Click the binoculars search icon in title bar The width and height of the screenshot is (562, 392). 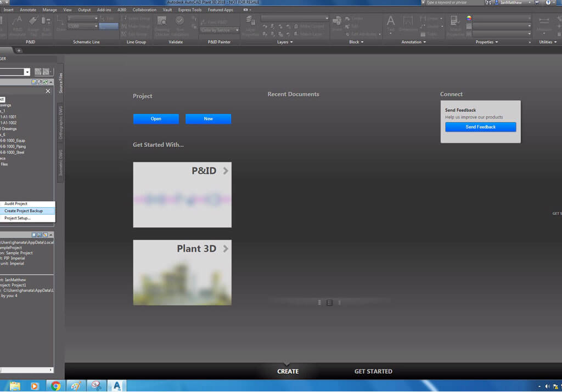tap(488, 3)
